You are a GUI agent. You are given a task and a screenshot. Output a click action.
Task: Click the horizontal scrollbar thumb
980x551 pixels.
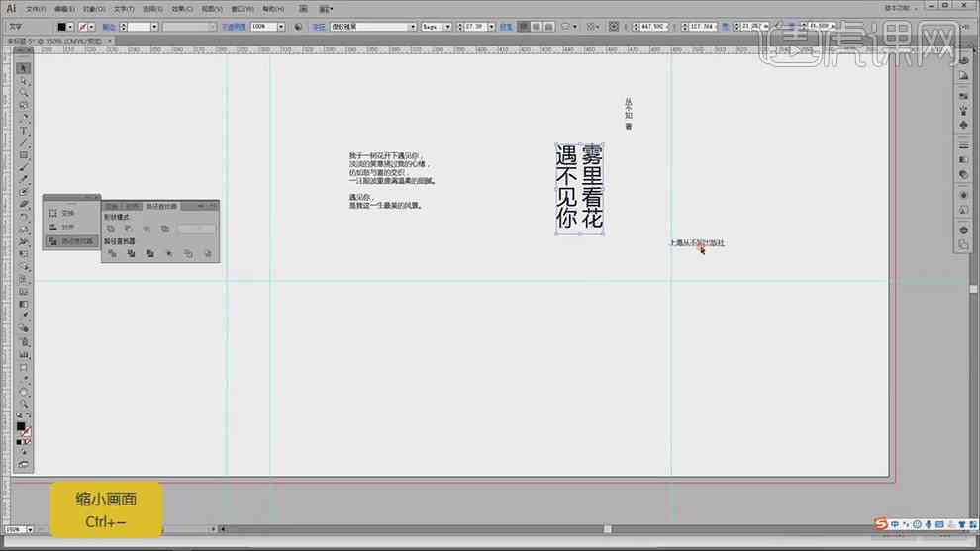[x=607, y=530]
